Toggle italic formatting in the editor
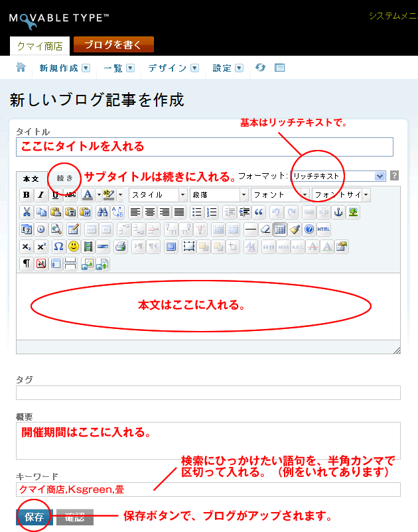 click(40, 195)
